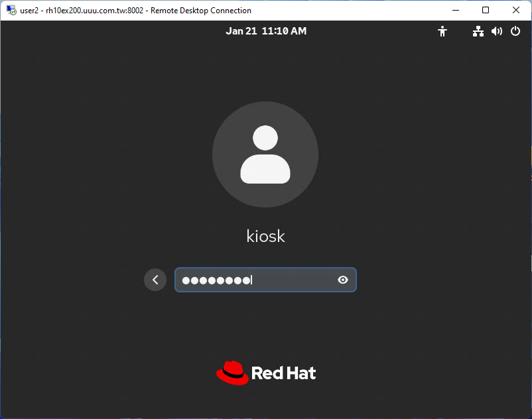Open the accessibility menu icon
The image size is (532, 419).
click(442, 31)
